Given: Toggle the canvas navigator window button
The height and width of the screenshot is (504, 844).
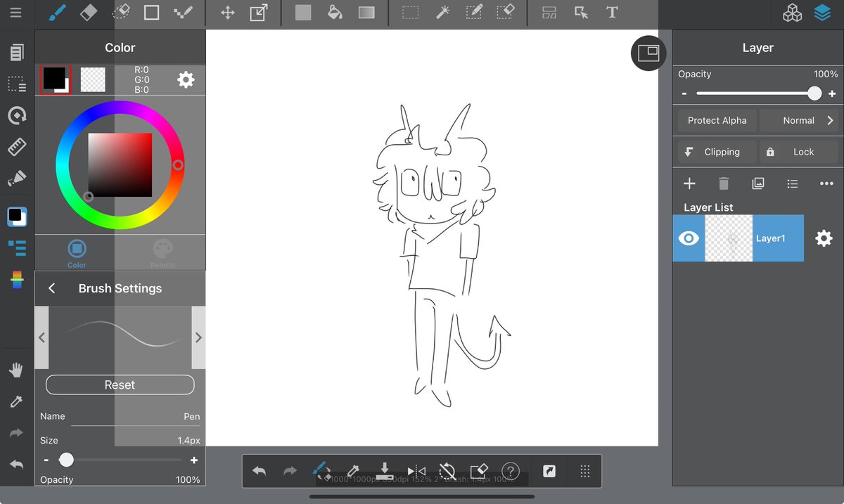Looking at the screenshot, I should [648, 53].
